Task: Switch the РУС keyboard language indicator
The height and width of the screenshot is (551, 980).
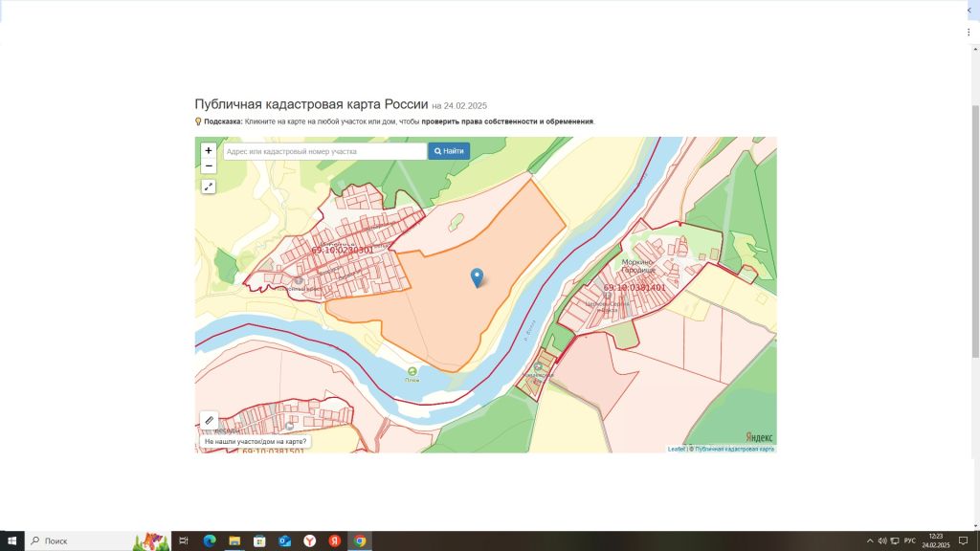Action: tap(909, 540)
